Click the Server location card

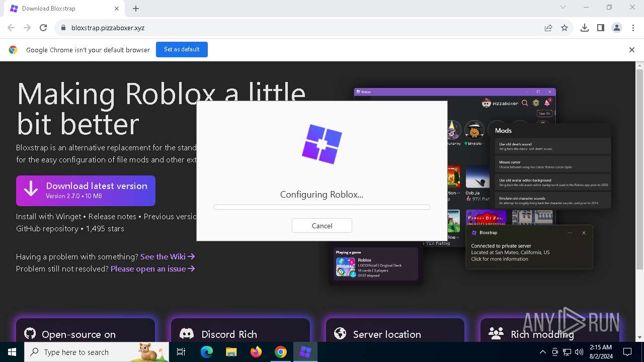point(395,330)
